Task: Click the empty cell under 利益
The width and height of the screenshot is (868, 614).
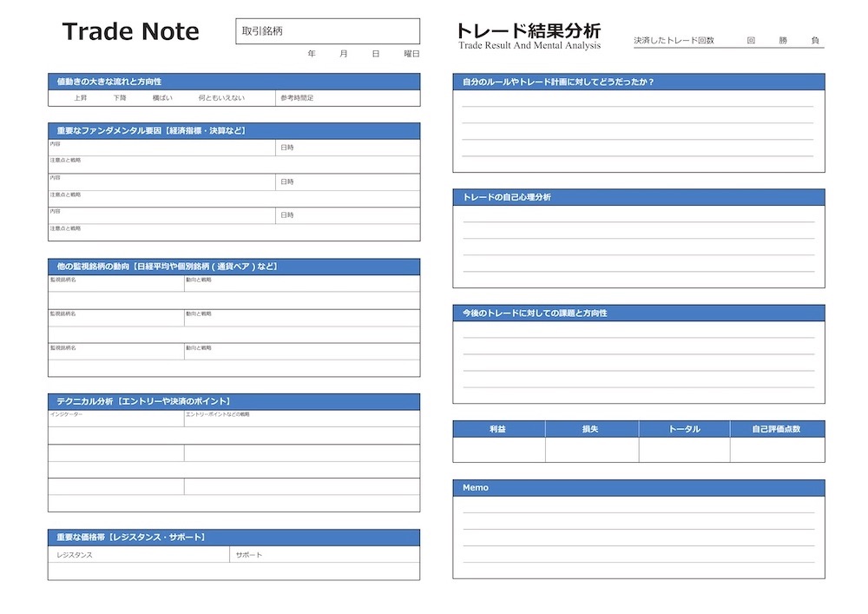Action: (x=499, y=450)
